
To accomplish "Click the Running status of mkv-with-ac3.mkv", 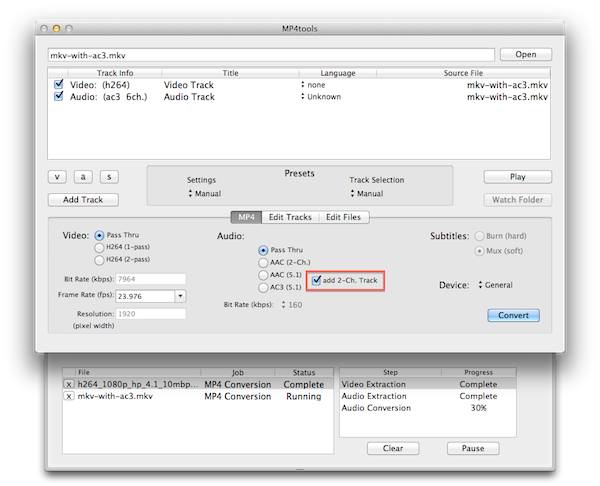I will 304,396.
